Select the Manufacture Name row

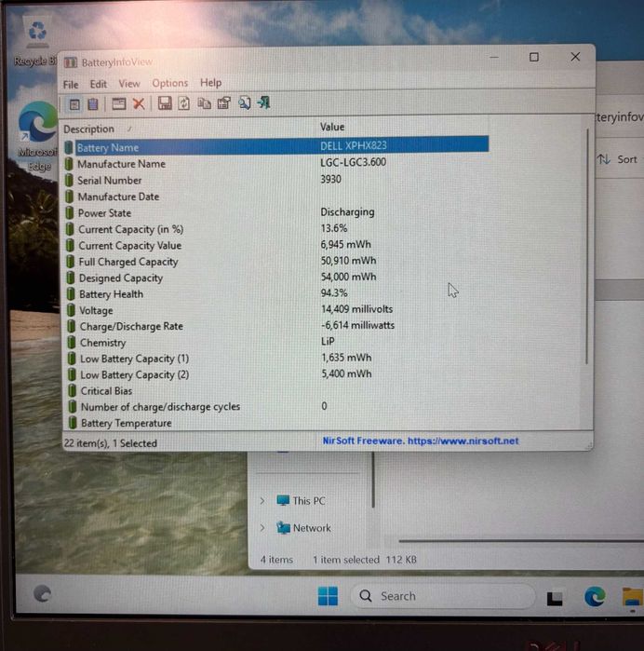tap(276, 163)
